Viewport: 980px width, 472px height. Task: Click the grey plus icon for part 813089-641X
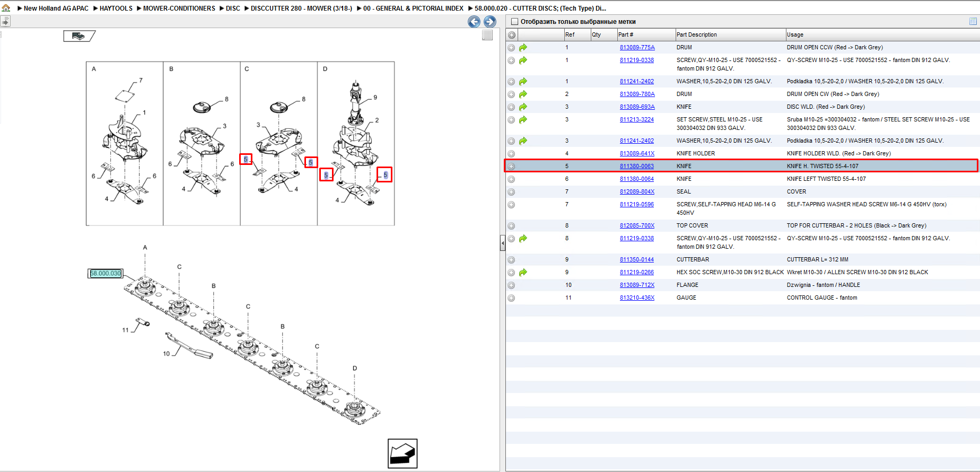point(511,154)
